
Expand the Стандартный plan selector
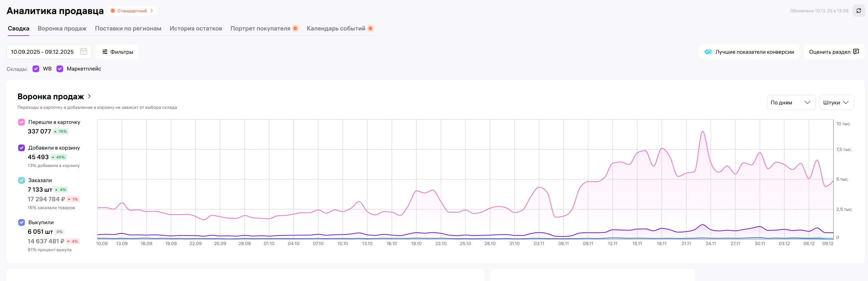pos(133,11)
